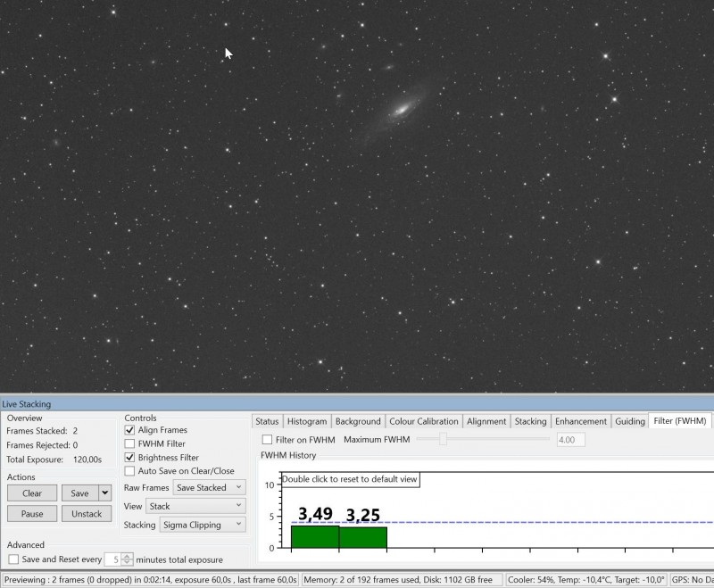Click the Save button
The height and width of the screenshot is (588, 714).
click(79, 493)
